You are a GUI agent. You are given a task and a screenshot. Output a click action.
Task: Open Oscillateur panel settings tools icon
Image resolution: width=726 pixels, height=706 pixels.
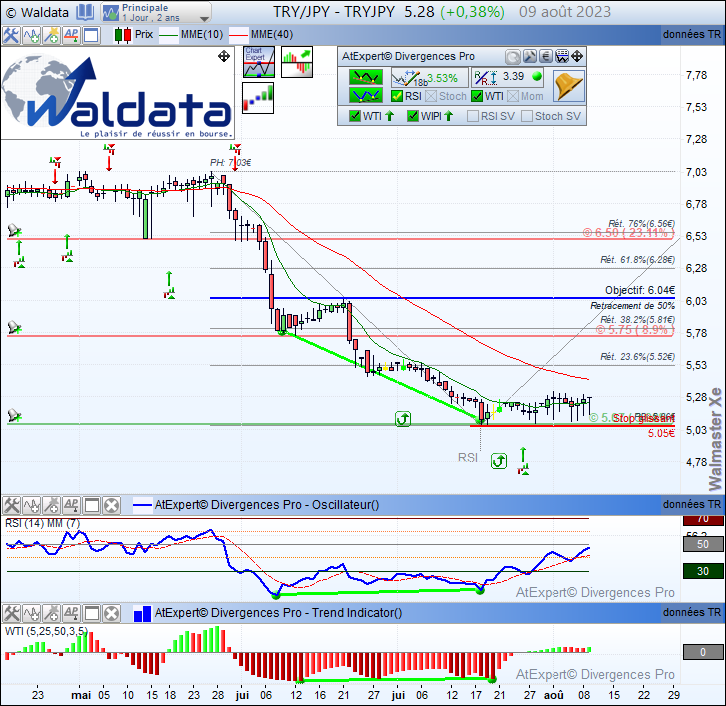[11, 506]
